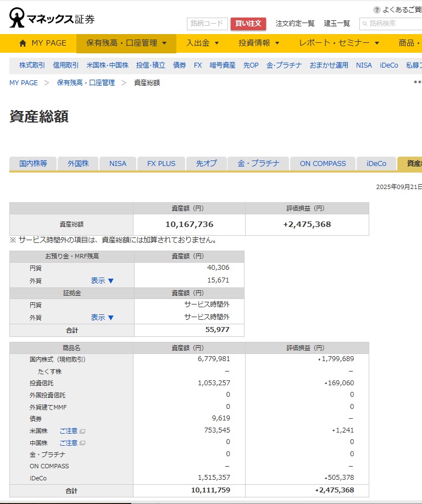Image resolution: width=422 pixels, height=504 pixels.
Task: Click external link icon beside 米国株 ご注意
Action: [82, 431]
